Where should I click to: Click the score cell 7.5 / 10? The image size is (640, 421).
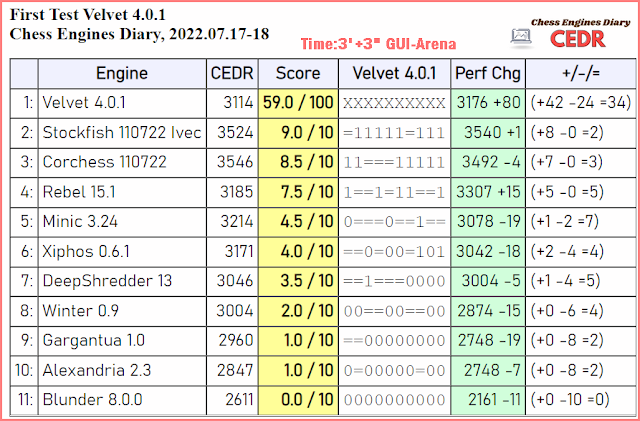[298, 192]
